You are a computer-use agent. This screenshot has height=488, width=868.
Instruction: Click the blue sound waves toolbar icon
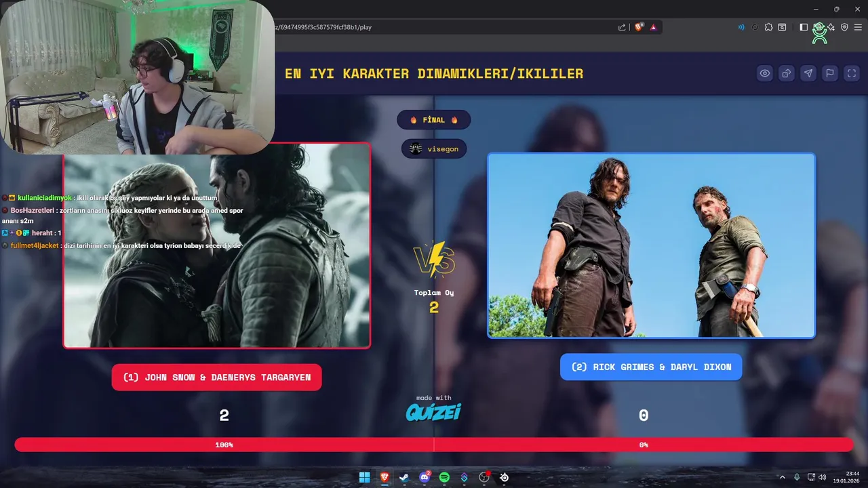(741, 27)
